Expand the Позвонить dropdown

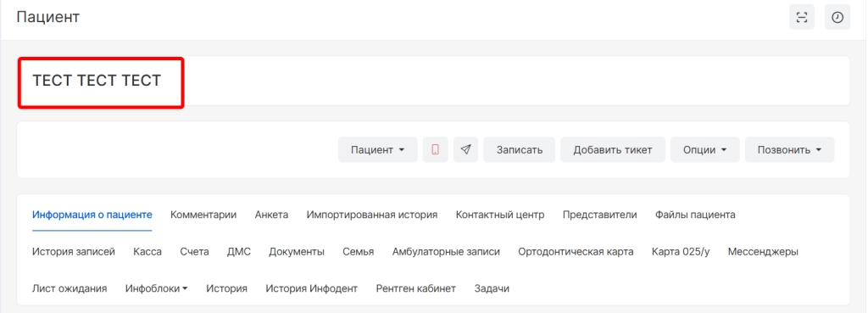pos(789,149)
